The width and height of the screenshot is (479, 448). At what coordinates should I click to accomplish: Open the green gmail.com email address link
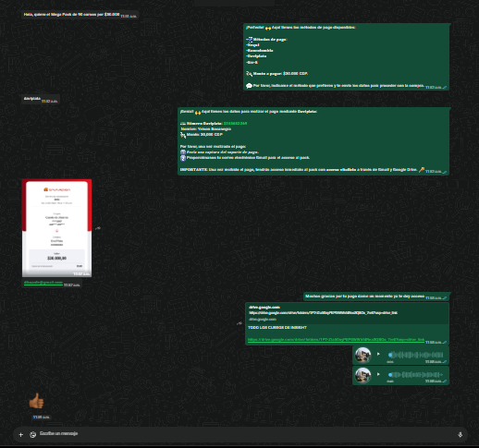click(x=43, y=283)
